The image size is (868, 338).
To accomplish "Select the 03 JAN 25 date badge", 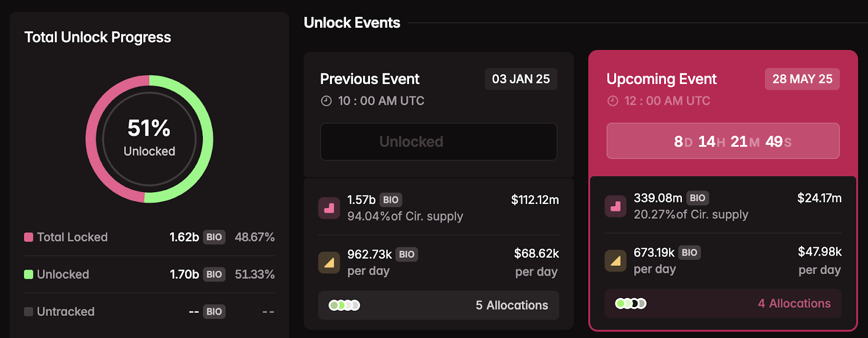I will (x=521, y=79).
